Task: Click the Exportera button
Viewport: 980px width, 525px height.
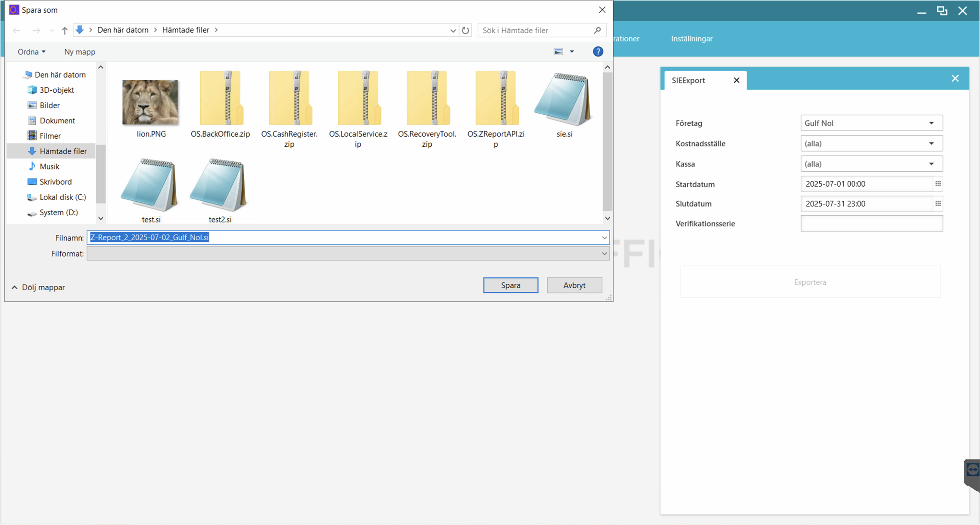Action: click(810, 282)
